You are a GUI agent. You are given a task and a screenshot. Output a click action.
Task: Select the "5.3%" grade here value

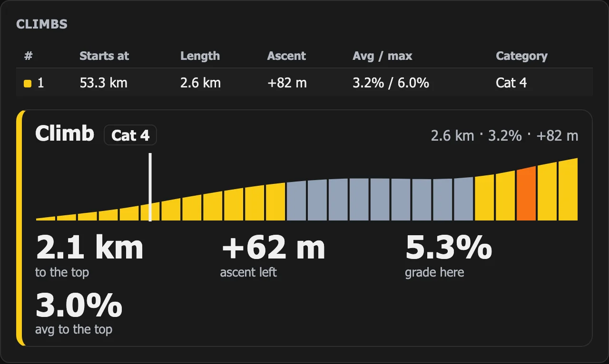pos(449,248)
